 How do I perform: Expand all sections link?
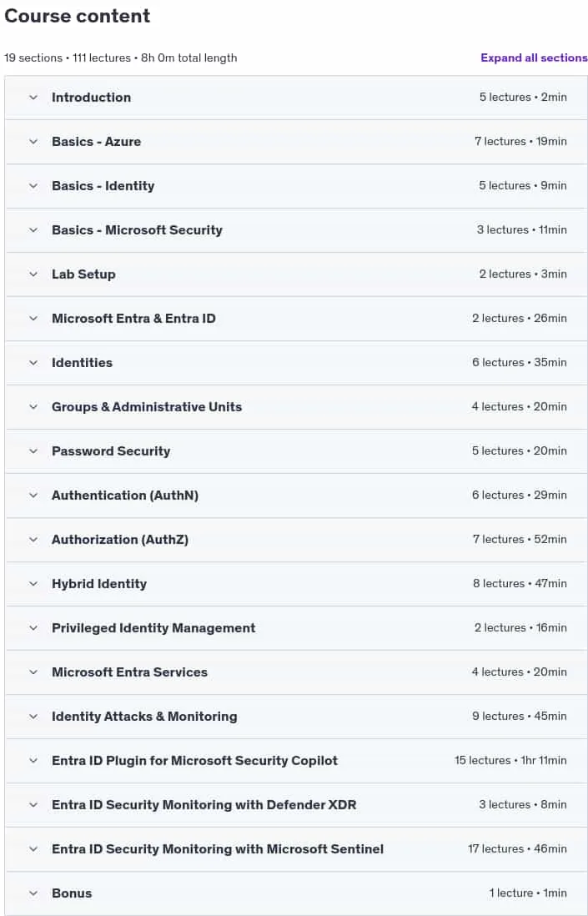(x=534, y=58)
